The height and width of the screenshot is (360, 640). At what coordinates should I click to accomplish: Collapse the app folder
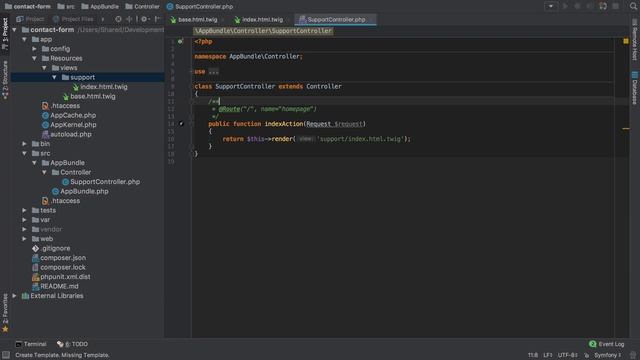(24, 39)
